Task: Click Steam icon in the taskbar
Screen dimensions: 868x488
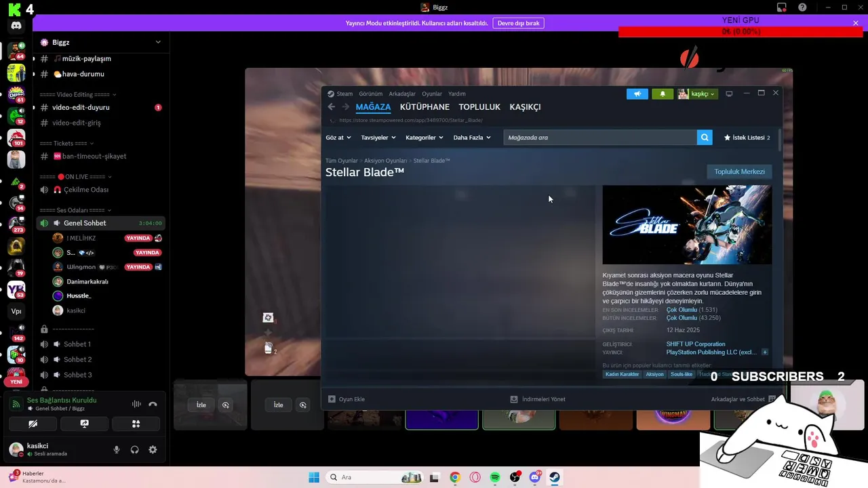Action: click(x=555, y=477)
